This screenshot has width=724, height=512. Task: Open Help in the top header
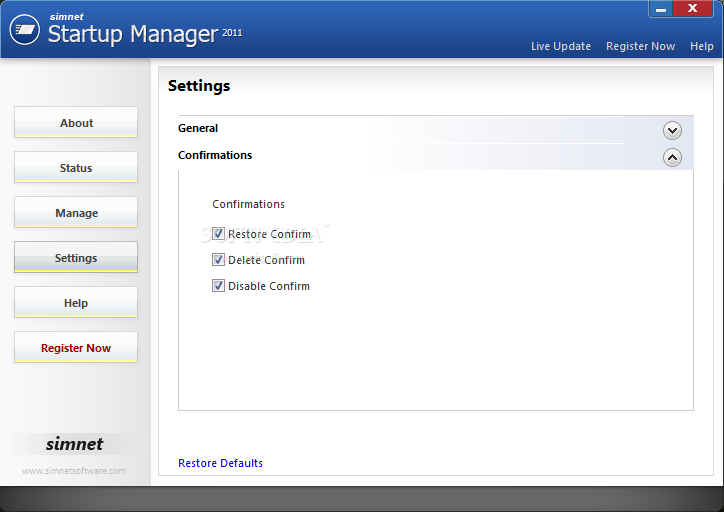click(701, 46)
